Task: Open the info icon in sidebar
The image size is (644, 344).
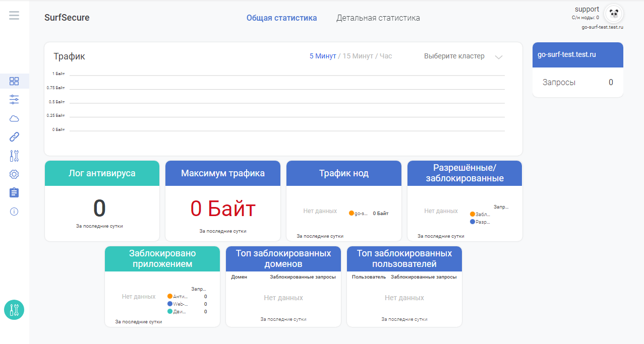Action: tap(14, 212)
